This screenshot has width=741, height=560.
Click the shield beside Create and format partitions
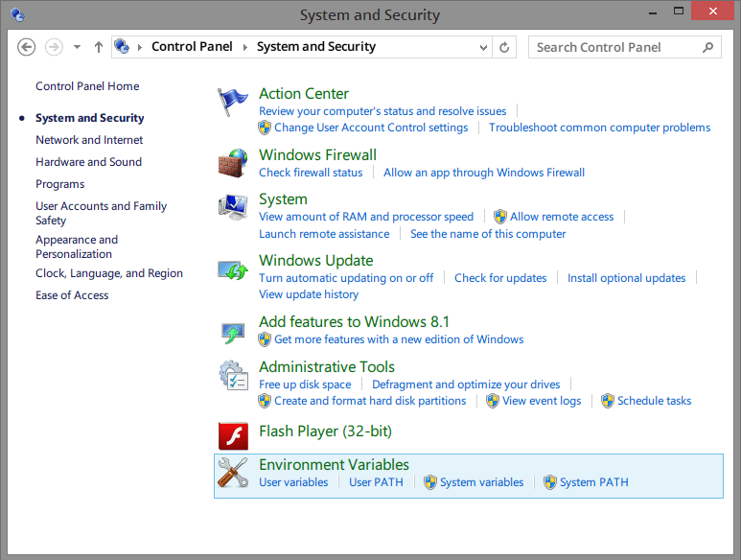(265, 401)
